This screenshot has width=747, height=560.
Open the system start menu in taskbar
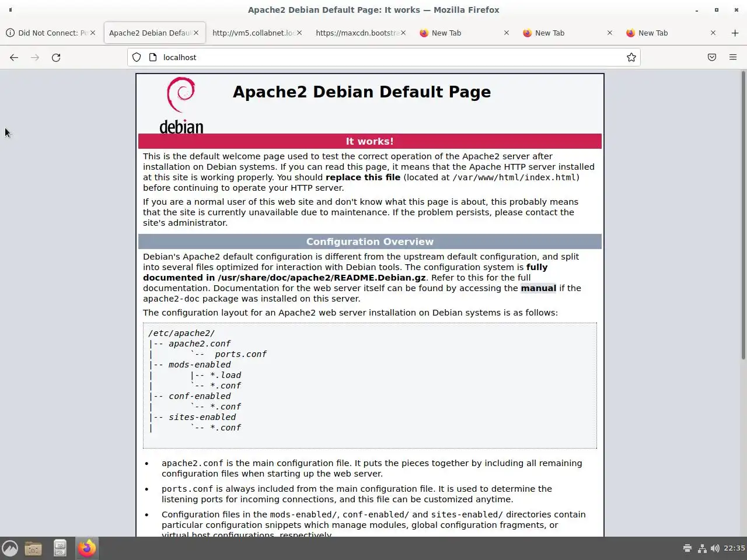10,548
